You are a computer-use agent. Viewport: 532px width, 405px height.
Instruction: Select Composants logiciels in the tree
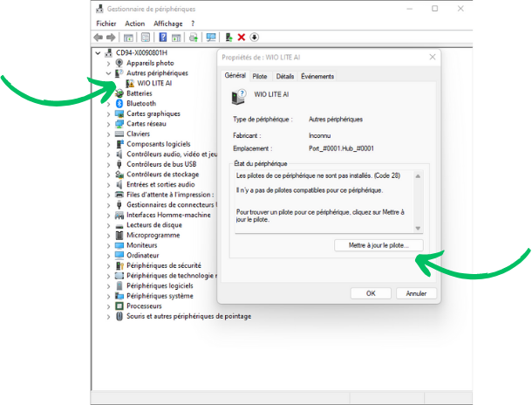[x=159, y=144]
